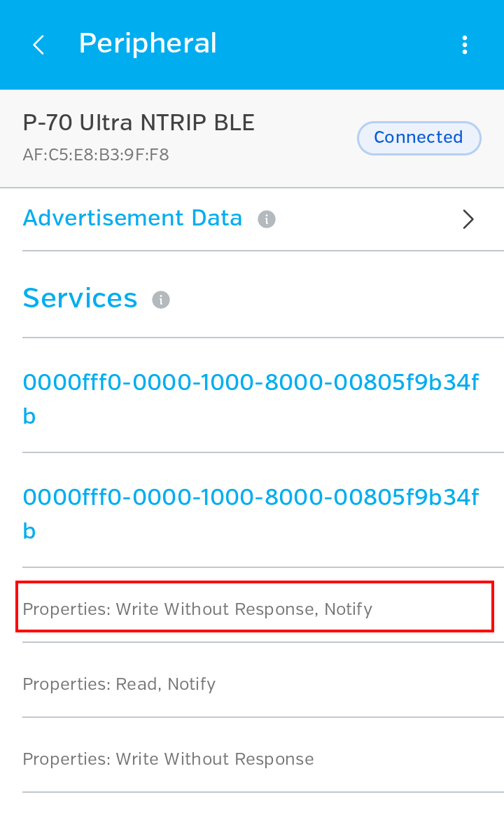Screen dimensions: 504x818
Task: Select characteristic with Write Without Response, Notify
Action: (197, 609)
